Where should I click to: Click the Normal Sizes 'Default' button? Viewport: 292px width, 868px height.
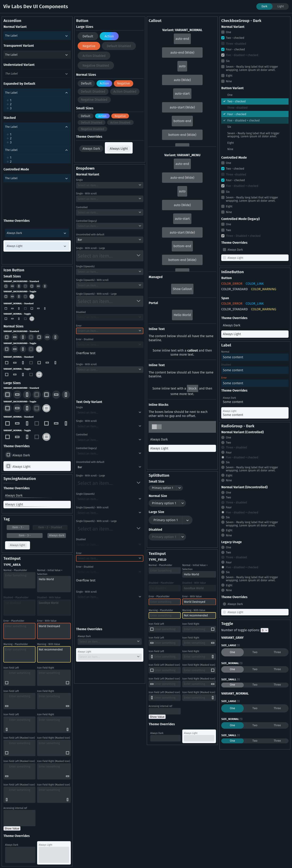click(86, 83)
